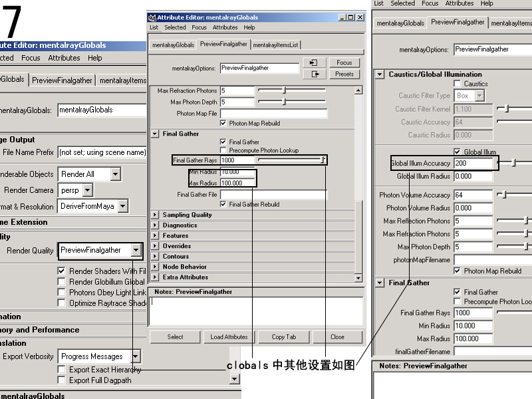The height and width of the screenshot is (399, 532).
Task: Open the Help menu in middle window
Action: (x=249, y=27)
